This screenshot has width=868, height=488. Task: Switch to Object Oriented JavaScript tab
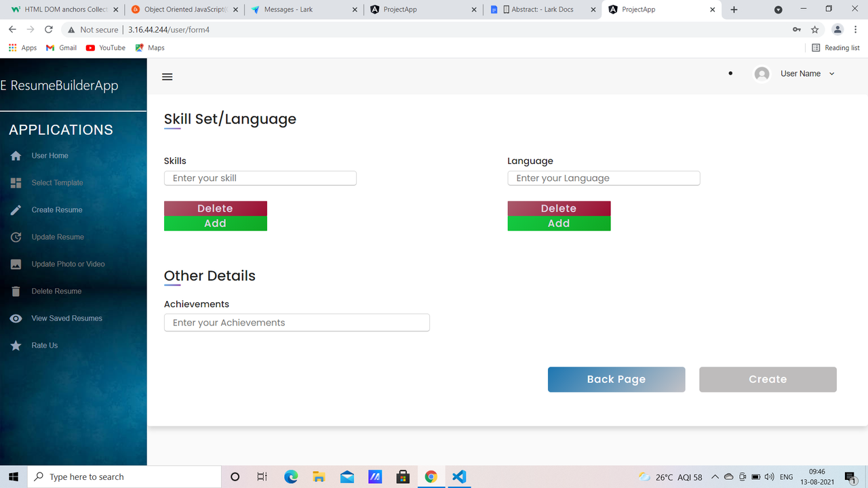184,9
